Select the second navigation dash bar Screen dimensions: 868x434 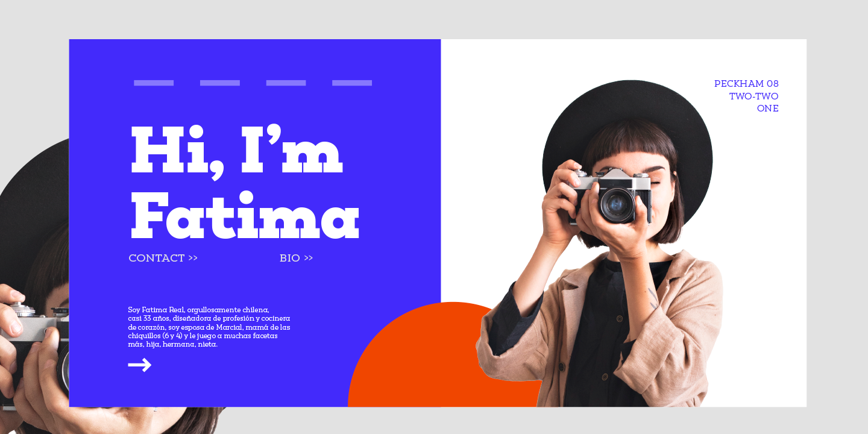click(220, 83)
